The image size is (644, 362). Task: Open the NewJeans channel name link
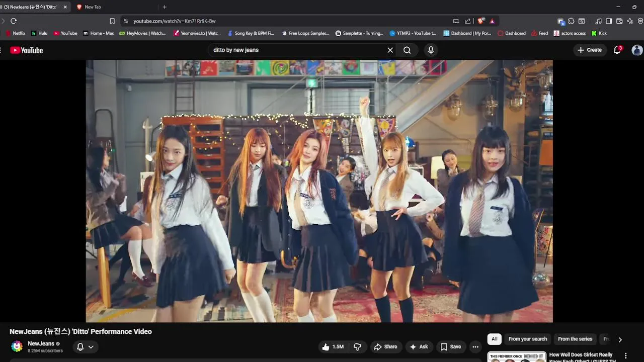pos(41,344)
